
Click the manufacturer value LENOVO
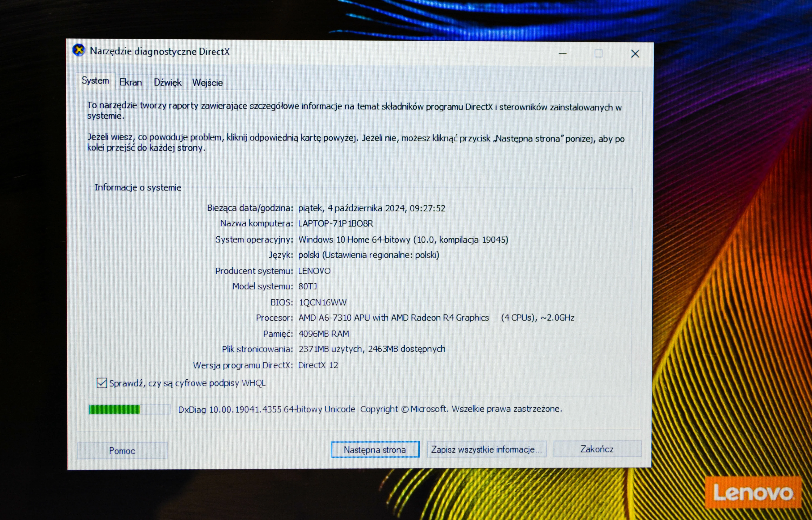click(x=314, y=271)
